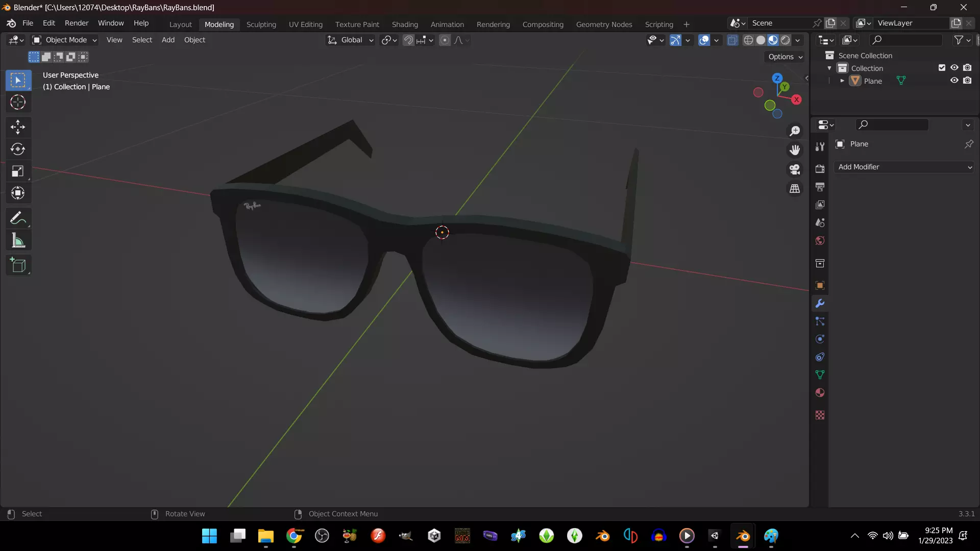The height and width of the screenshot is (551, 980).
Task: Open the Tool properties tab
Action: pyautogui.click(x=820, y=147)
